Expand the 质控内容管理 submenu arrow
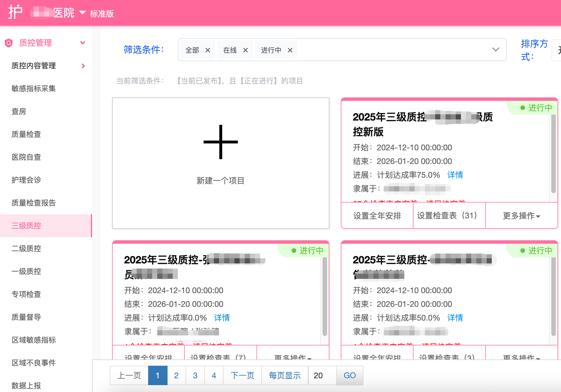The height and width of the screenshot is (392, 561). click(x=83, y=66)
